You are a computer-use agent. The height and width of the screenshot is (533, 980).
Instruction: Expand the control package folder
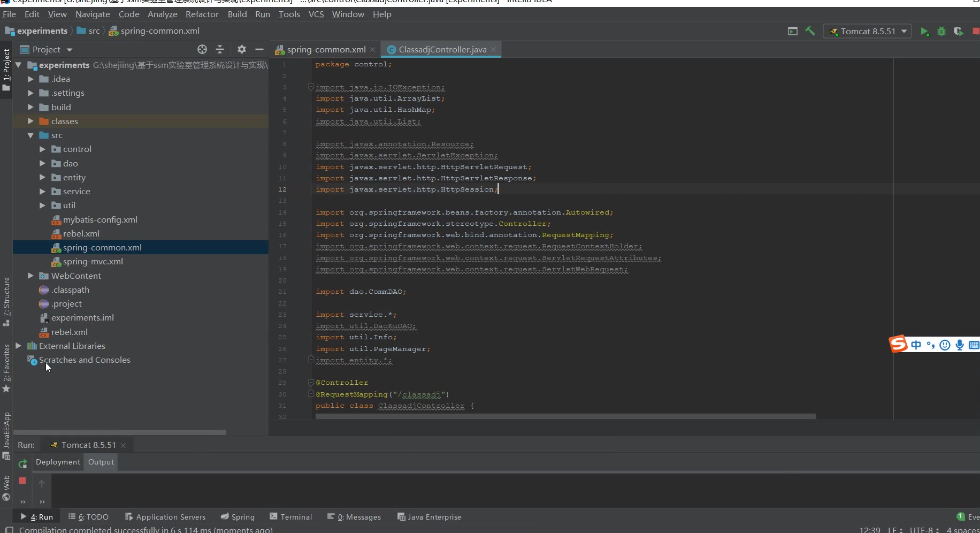pyautogui.click(x=42, y=149)
